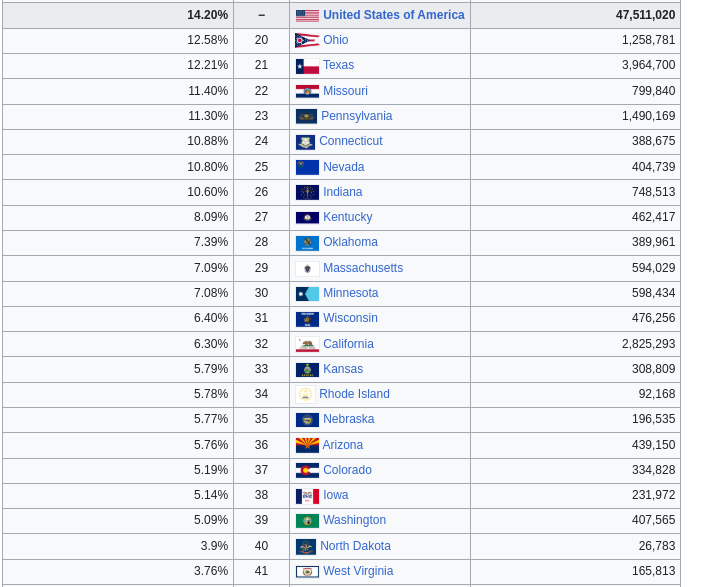Select the 47,511,020 population cell
The image size is (728, 587).
click(x=575, y=15)
